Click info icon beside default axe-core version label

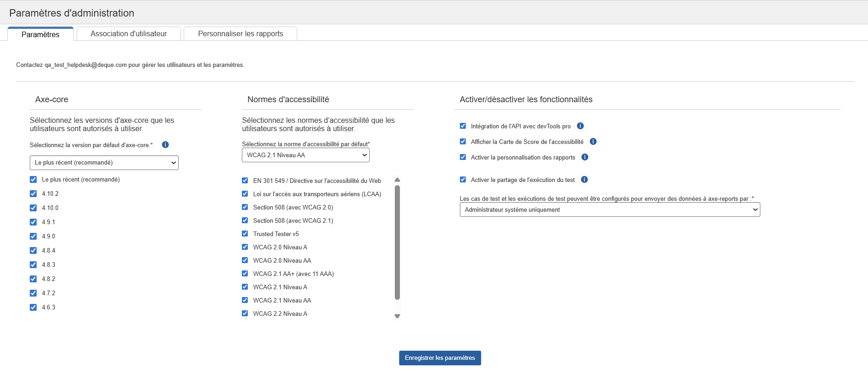[165, 145]
